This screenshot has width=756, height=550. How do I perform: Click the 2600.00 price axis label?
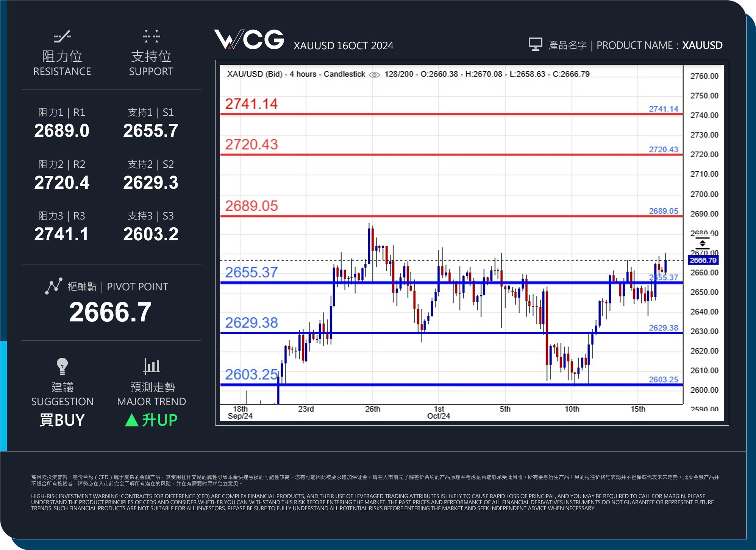pyautogui.click(x=704, y=390)
